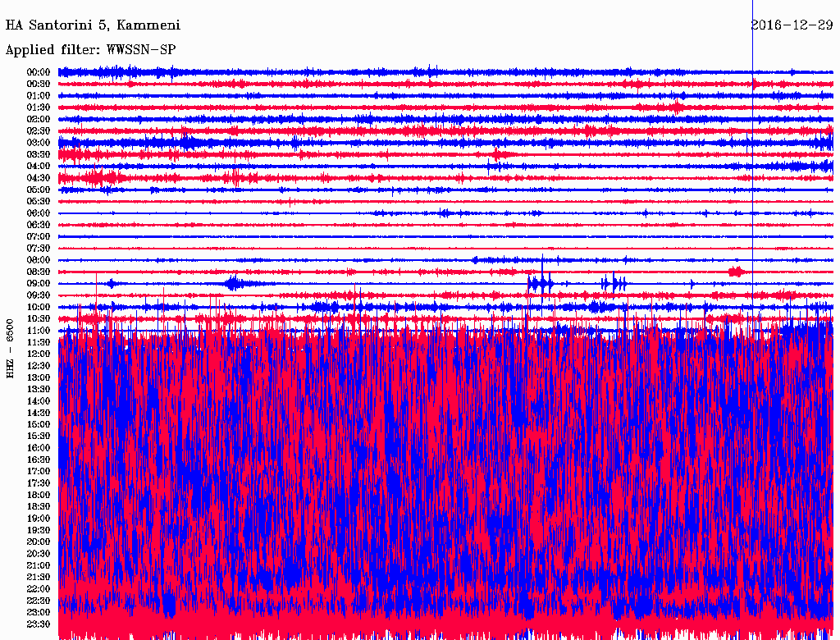Viewport: 840px width, 640px height.
Task: Select the 22:30 time row label
Action: click(39, 601)
